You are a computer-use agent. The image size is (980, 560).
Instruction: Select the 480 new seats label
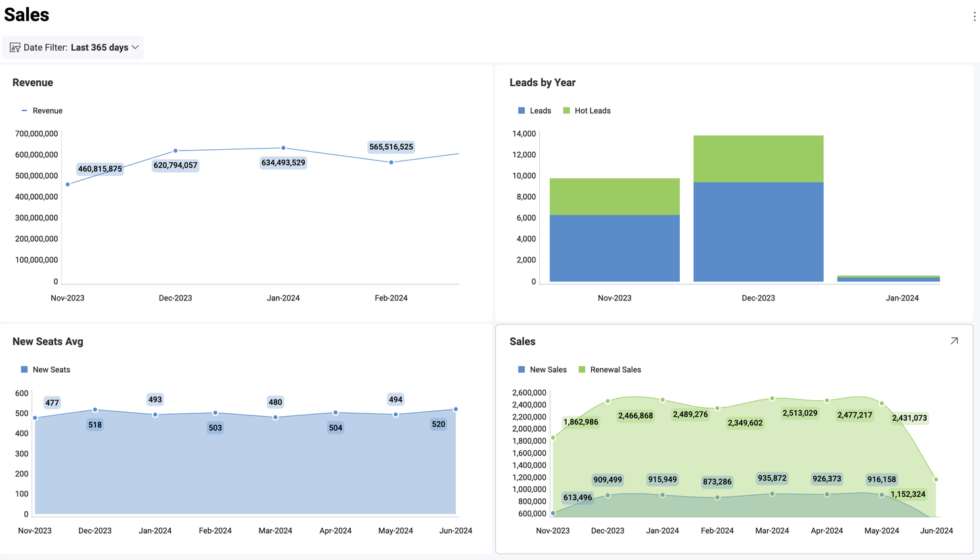coord(275,402)
